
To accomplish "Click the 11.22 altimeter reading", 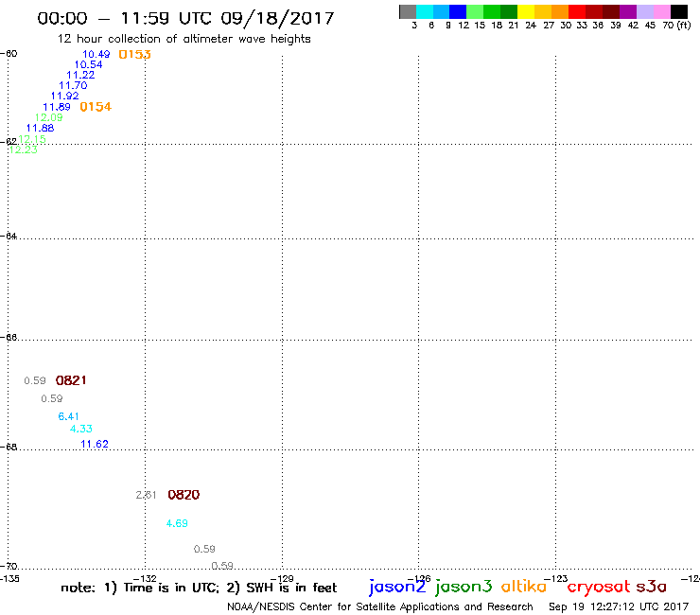I will click(x=80, y=75).
